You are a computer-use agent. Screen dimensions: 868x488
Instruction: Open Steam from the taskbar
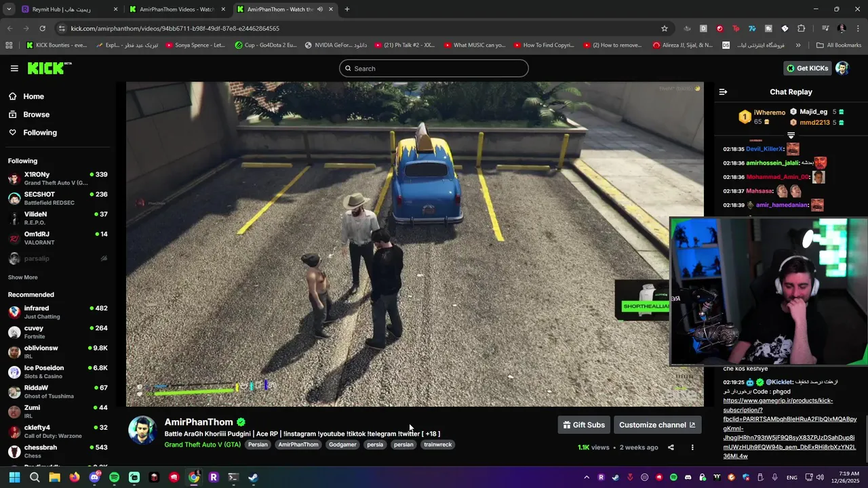(x=253, y=477)
